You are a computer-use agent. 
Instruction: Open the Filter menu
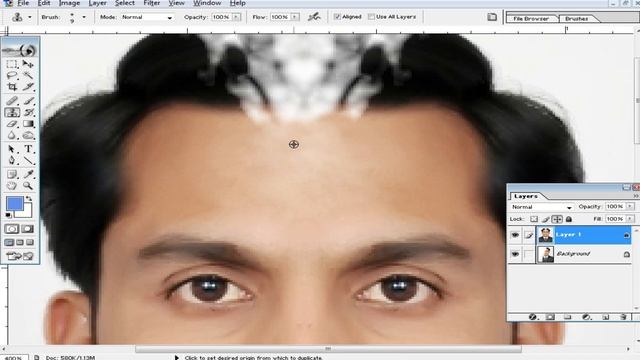tap(151, 3)
